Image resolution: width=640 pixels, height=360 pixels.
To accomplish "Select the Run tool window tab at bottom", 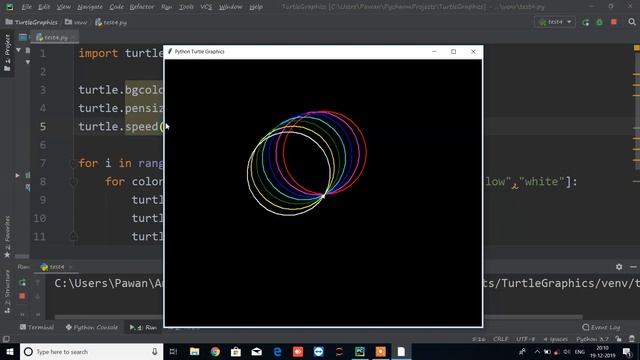I will pyautogui.click(x=143, y=327).
